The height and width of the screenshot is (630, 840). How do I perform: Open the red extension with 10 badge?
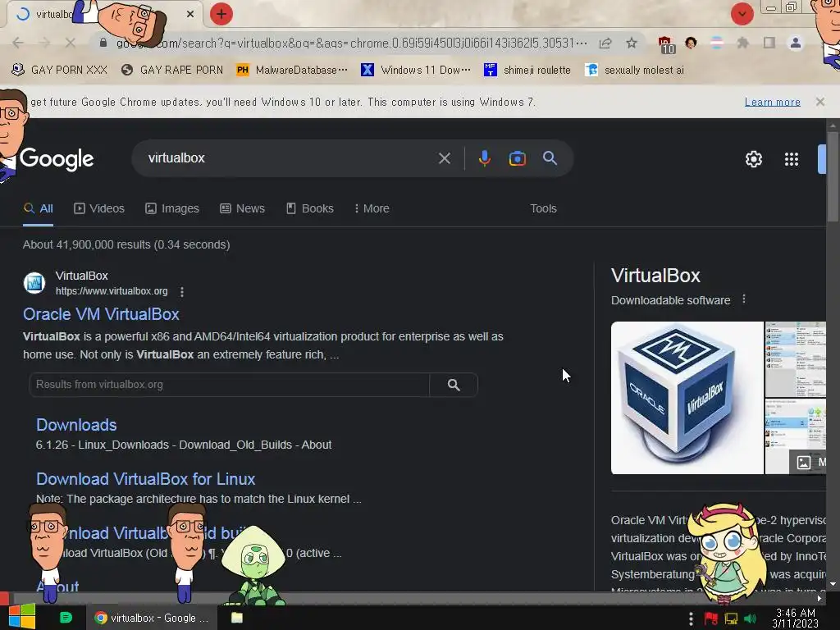point(665,44)
